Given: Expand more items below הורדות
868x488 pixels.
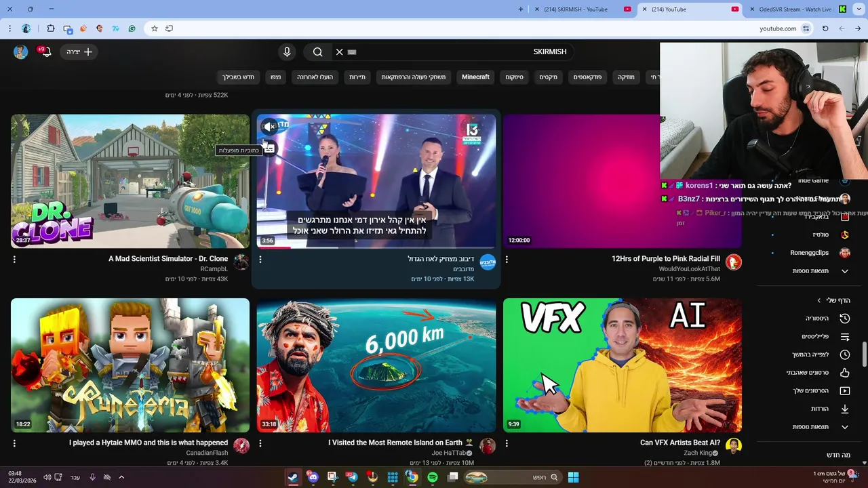Looking at the screenshot, I should click(810, 427).
